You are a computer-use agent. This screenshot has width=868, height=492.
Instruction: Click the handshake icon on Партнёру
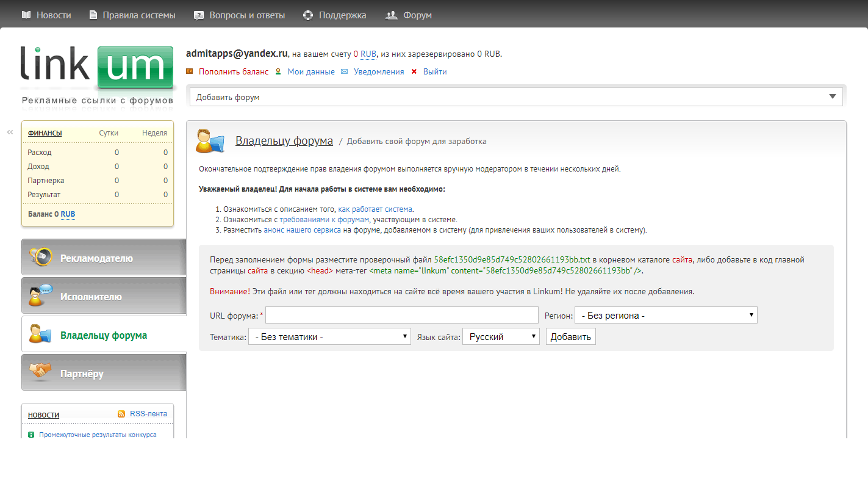41,372
